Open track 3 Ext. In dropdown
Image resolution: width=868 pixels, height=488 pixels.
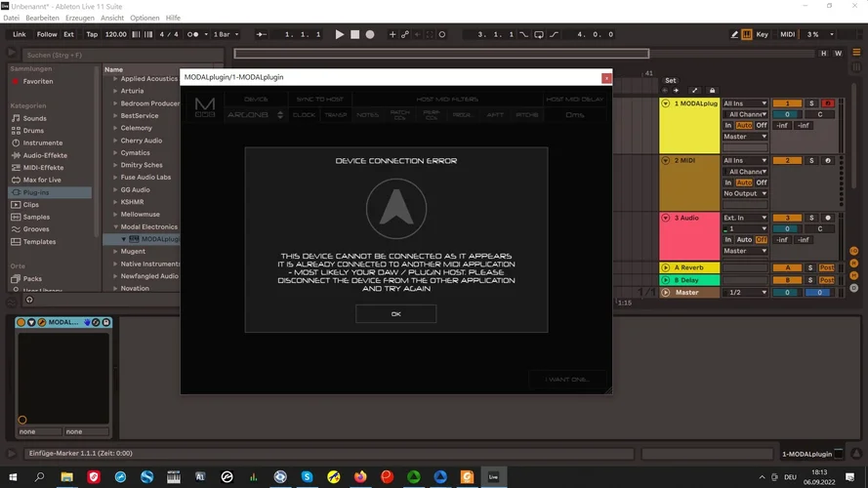745,218
